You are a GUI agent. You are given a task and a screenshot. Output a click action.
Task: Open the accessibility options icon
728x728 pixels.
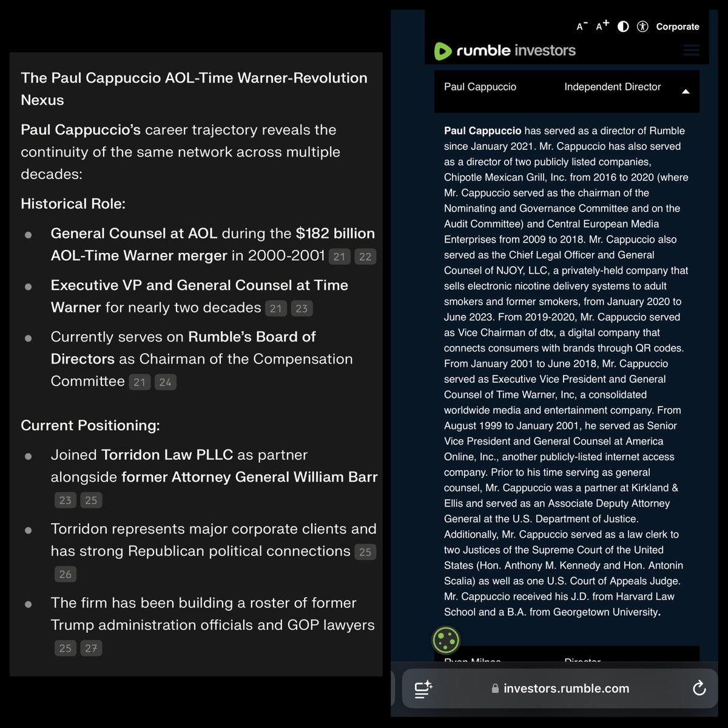(643, 26)
